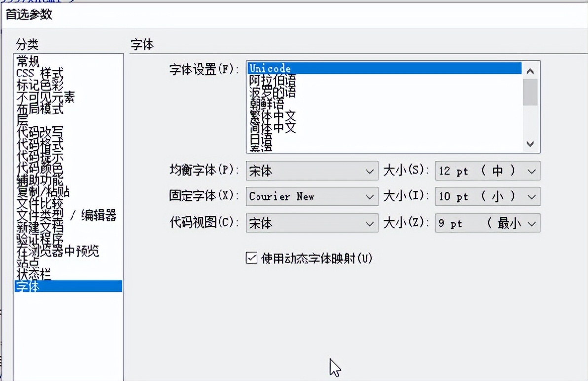This screenshot has width=588, height=381.
Task: Click the font list scrollbar up arrow
Action: 530,70
